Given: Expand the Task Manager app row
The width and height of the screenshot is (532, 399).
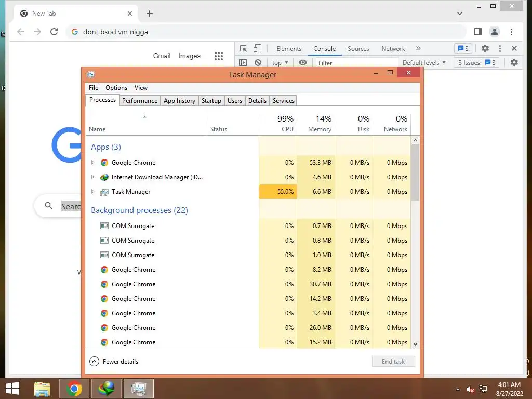Looking at the screenshot, I should [92, 192].
